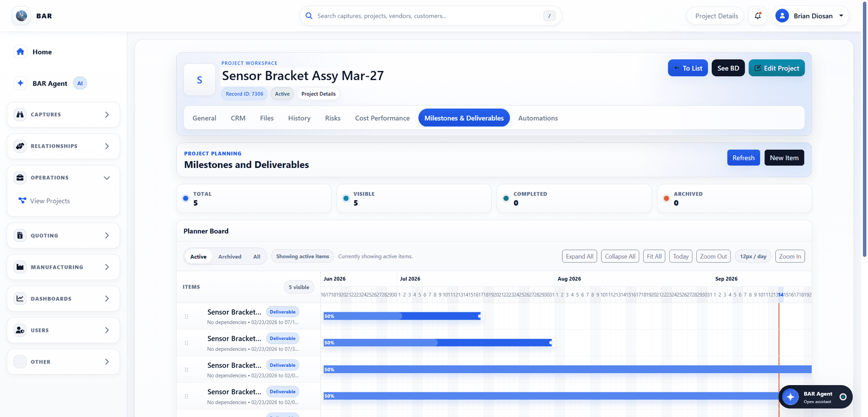The width and height of the screenshot is (868, 417).
Task: Click the To List back button
Action: click(x=688, y=68)
